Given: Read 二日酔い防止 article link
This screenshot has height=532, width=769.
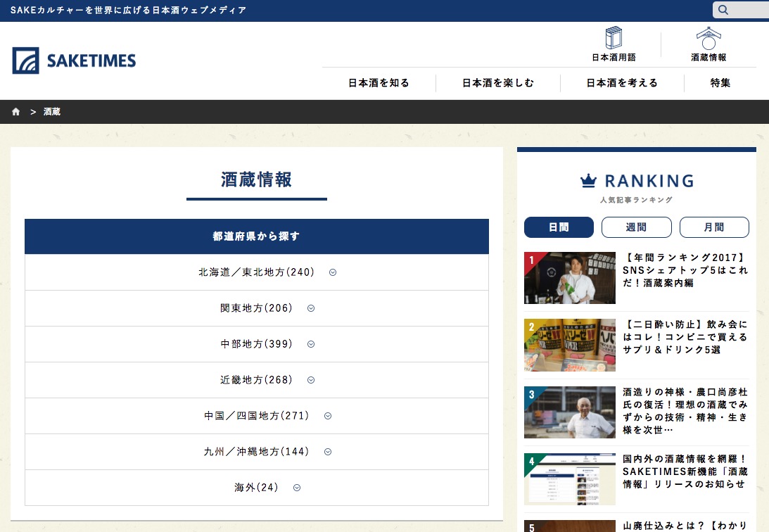Looking at the screenshot, I should point(685,337).
